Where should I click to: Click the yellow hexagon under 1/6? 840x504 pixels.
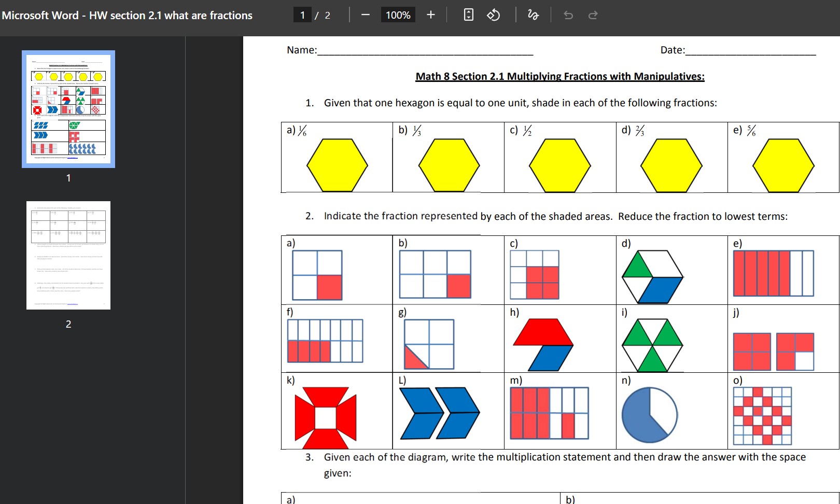click(337, 165)
